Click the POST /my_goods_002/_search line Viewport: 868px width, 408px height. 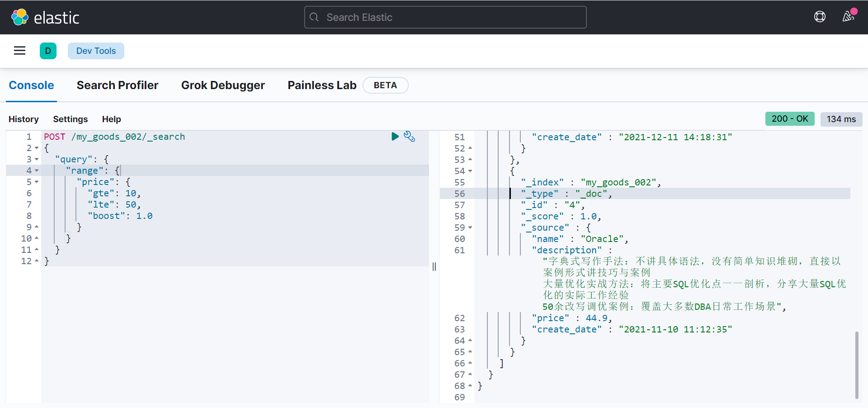[114, 137]
